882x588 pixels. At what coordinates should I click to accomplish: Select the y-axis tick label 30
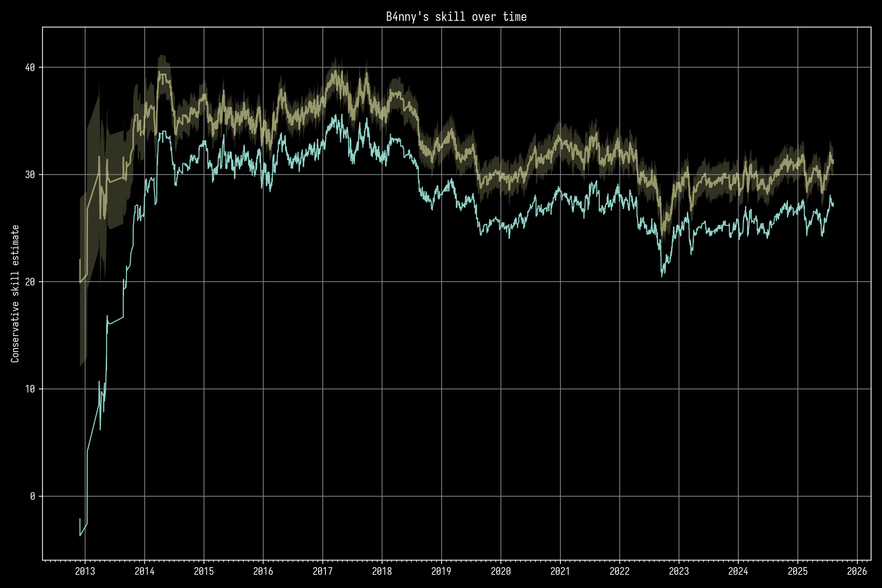30,175
